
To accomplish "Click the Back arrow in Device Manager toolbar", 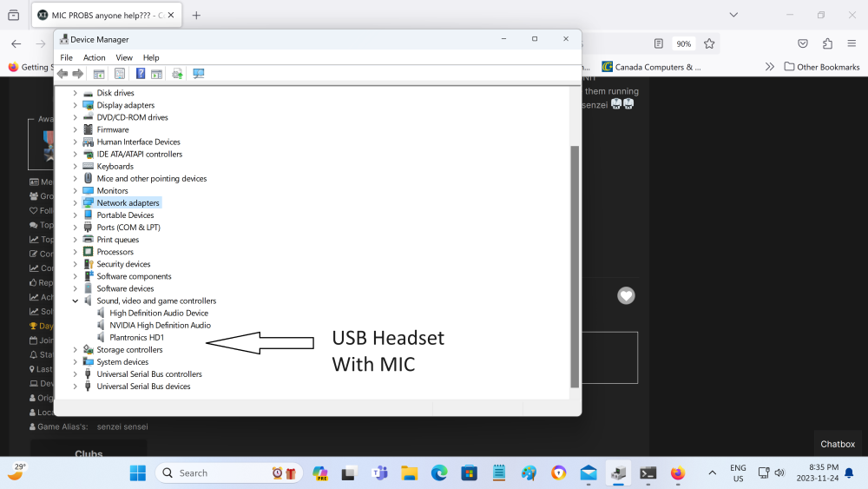I will [x=62, y=74].
